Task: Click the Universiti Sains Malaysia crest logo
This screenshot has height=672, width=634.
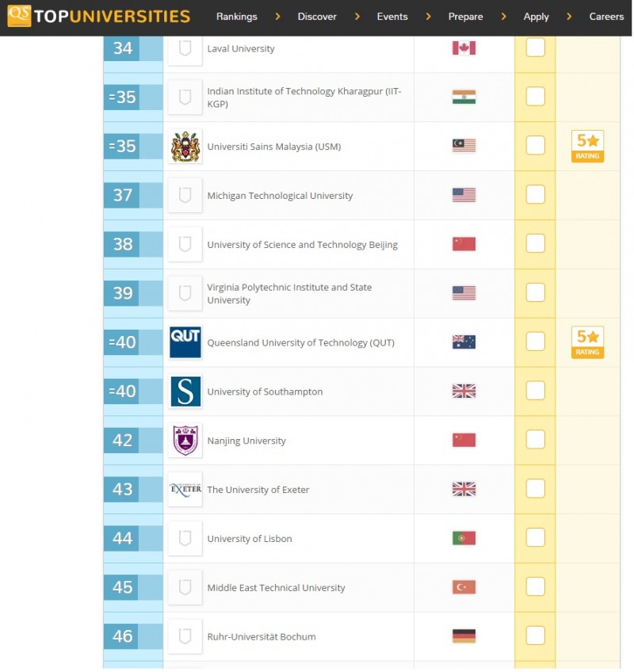Action: point(185,146)
